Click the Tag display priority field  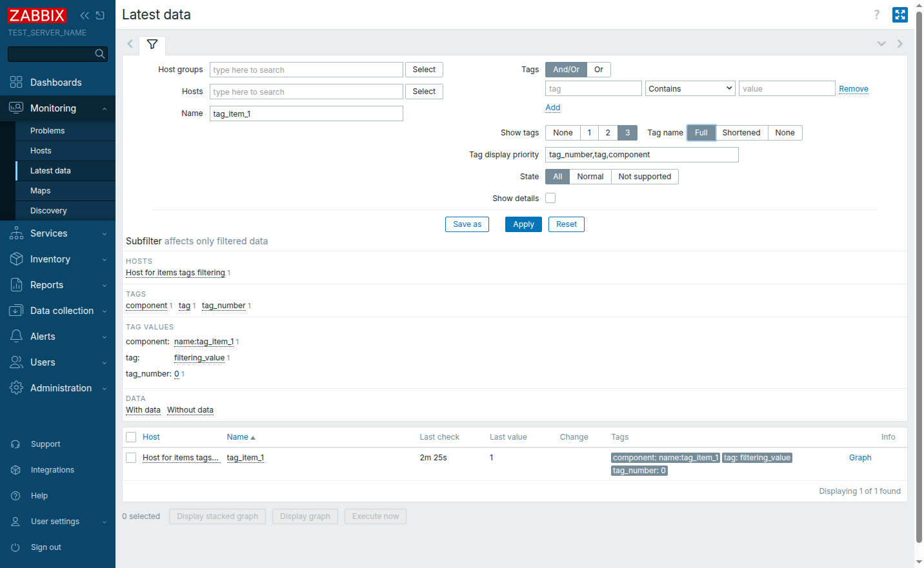coord(641,155)
